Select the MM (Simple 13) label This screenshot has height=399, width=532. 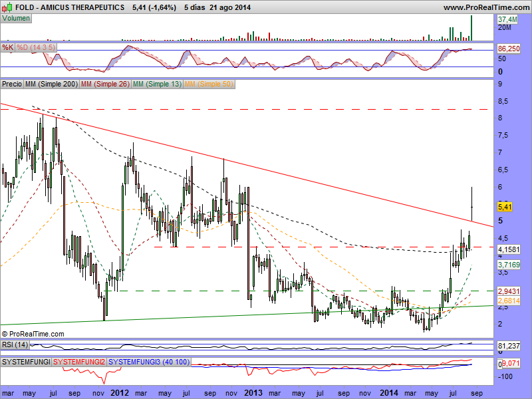pyautogui.click(x=157, y=84)
